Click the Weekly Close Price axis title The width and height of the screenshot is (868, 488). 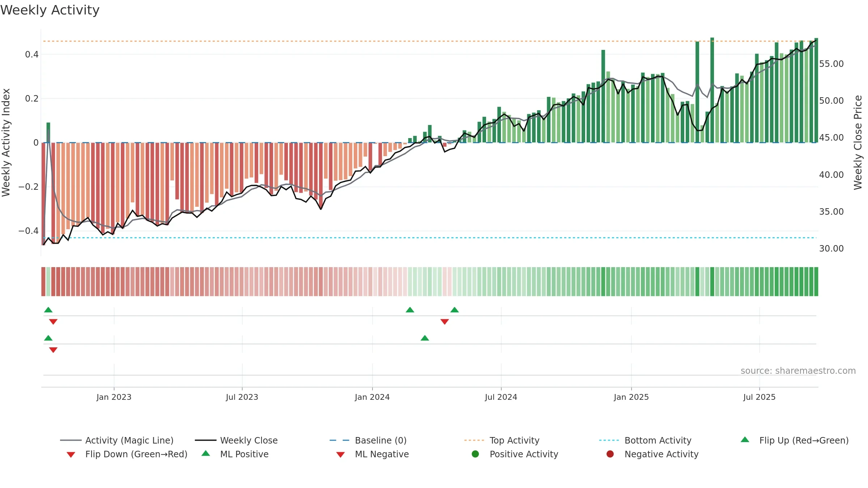click(x=858, y=142)
